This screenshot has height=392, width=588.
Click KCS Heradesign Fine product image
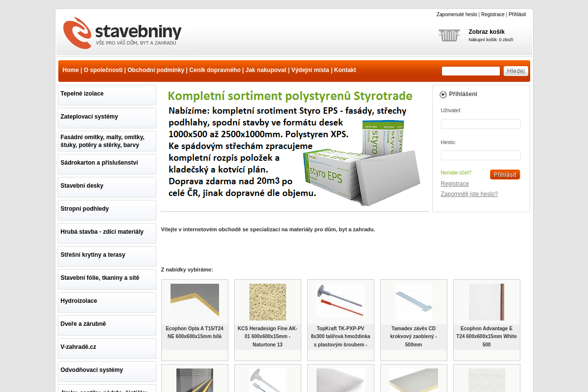tap(268, 302)
